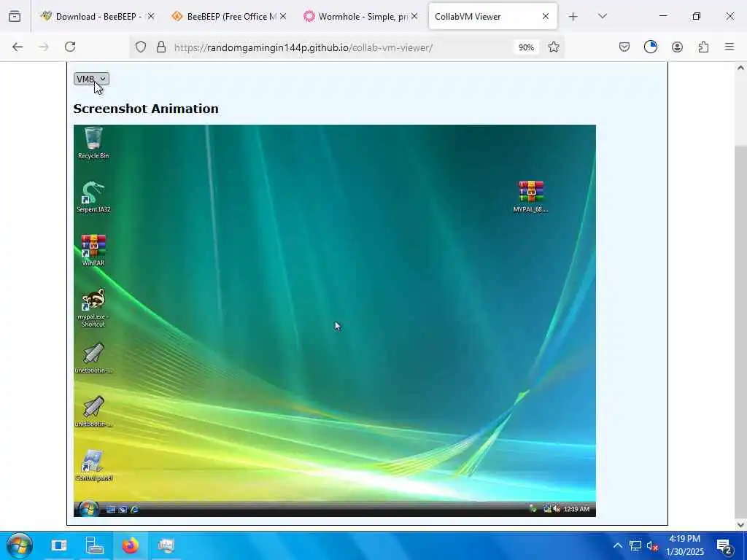Open the circular blue toolbar extension icon

click(651, 47)
